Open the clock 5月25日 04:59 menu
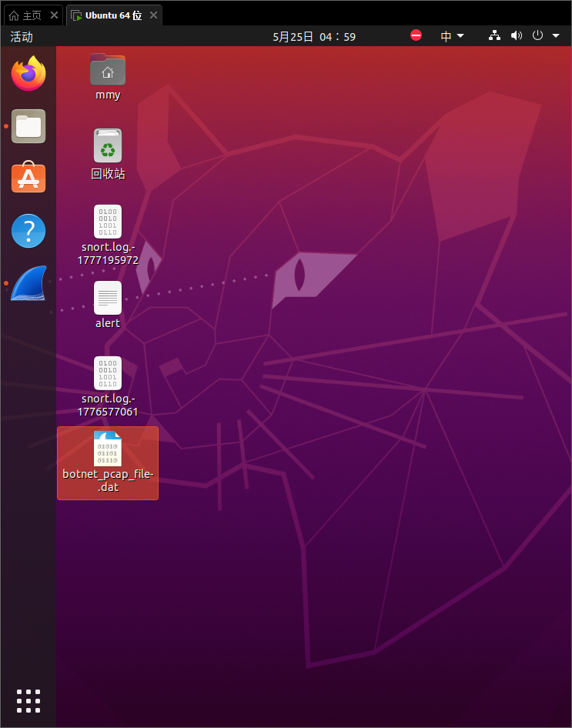572x728 pixels. tap(314, 37)
